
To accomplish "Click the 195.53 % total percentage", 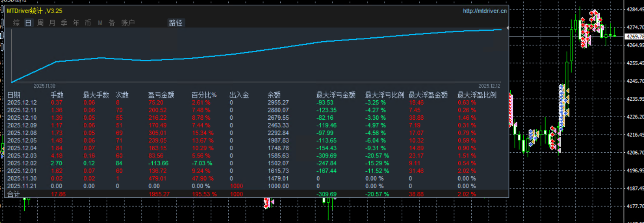I will point(204,194).
